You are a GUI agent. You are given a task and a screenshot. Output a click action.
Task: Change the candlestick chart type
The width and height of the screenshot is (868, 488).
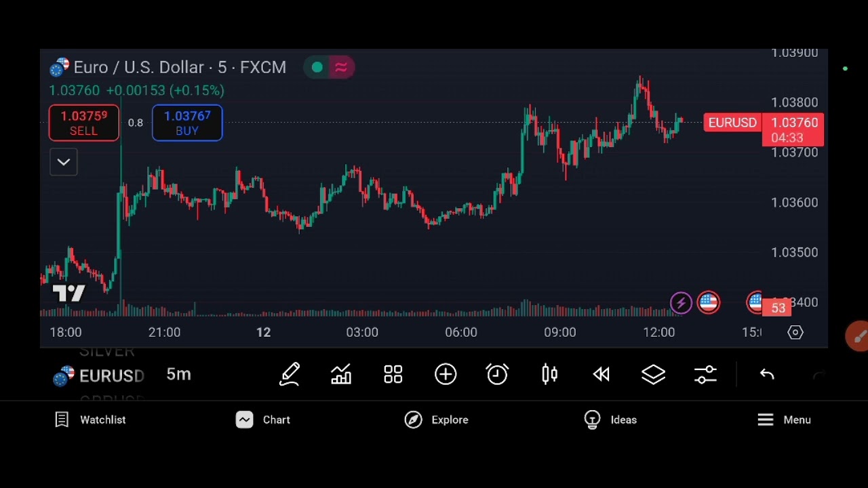[549, 375]
